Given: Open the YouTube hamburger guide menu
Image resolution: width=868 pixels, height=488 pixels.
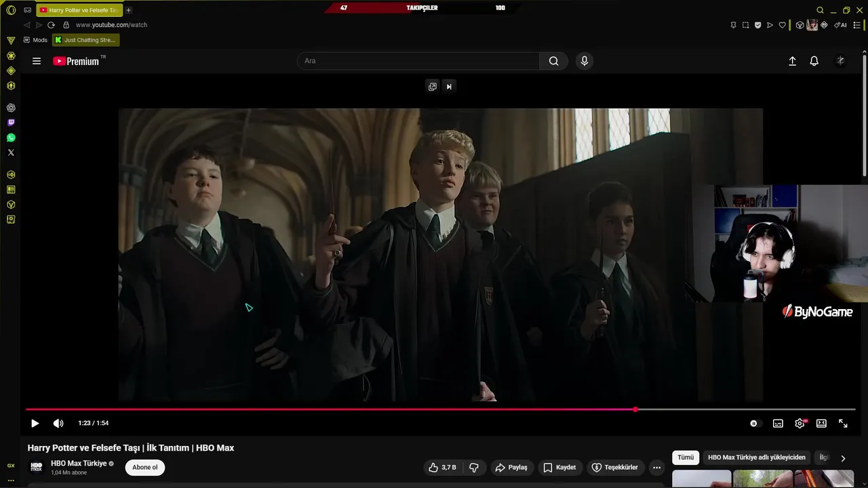Looking at the screenshot, I should pyautogui.click(x=37, y=61).
